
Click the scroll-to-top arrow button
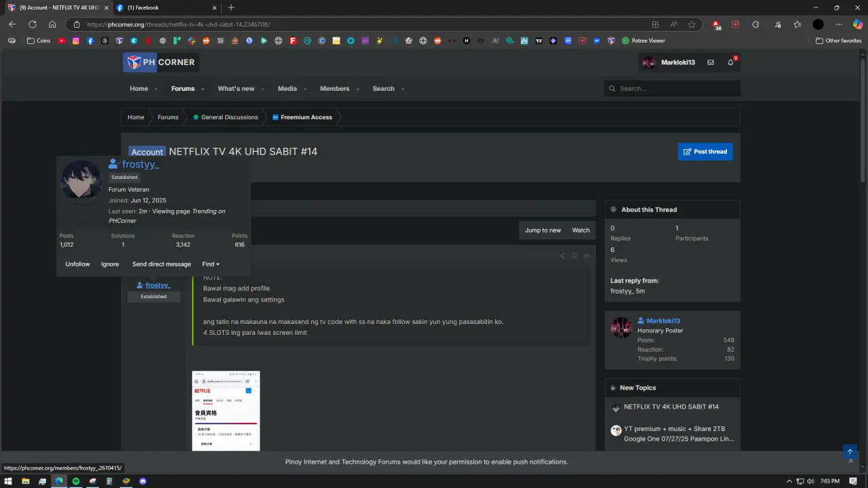tap(849, 451)
